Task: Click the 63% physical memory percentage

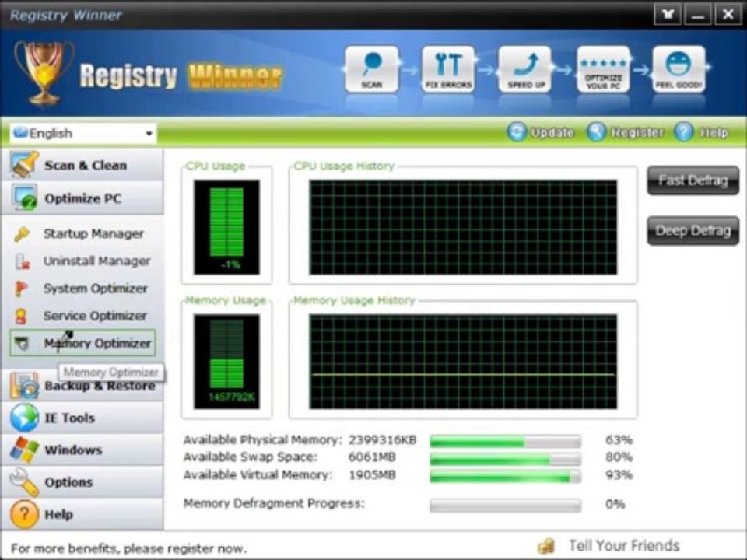Action: (619, 440)
